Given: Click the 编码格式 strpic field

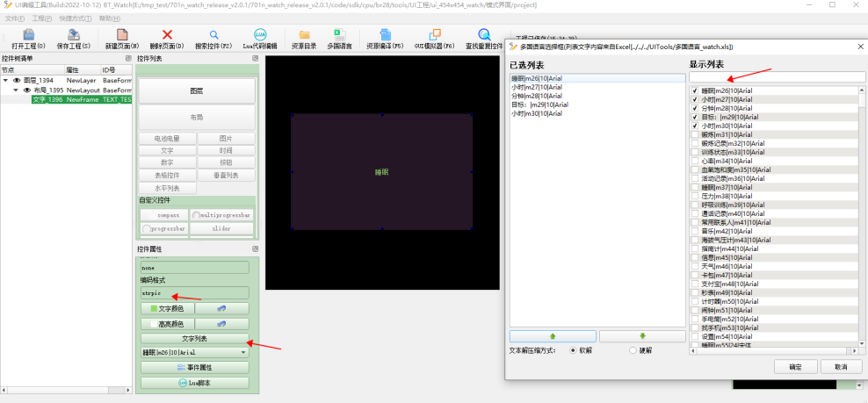Looking at the screenshot, I should (195, 293).
